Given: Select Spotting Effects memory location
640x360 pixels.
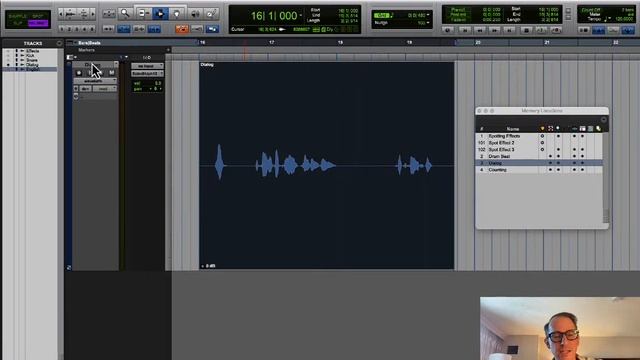Looking at the screenshot, I should [504, 136].
